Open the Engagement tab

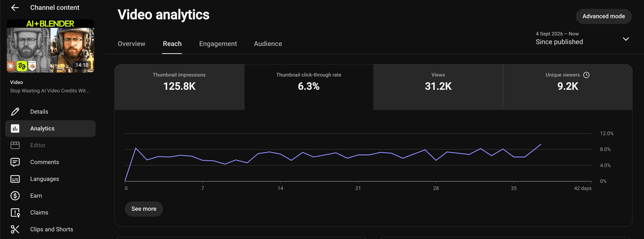pos(218,44)
